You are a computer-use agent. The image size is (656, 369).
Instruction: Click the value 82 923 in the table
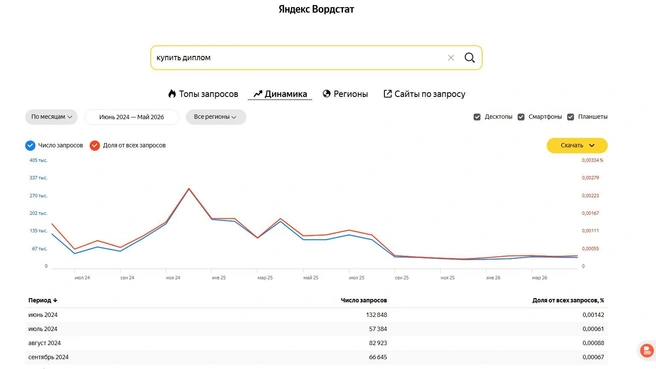point(378,343)
